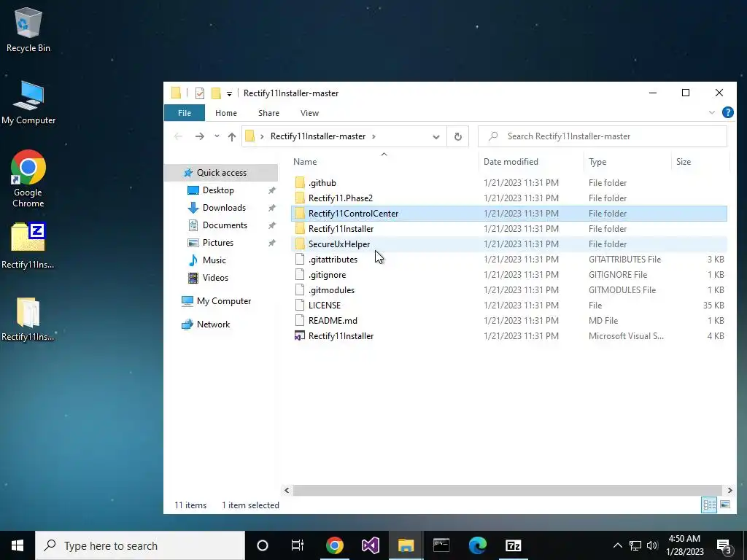Sort files by the Size column
This screenshot has height=560, width=747.
pos(700,161)
